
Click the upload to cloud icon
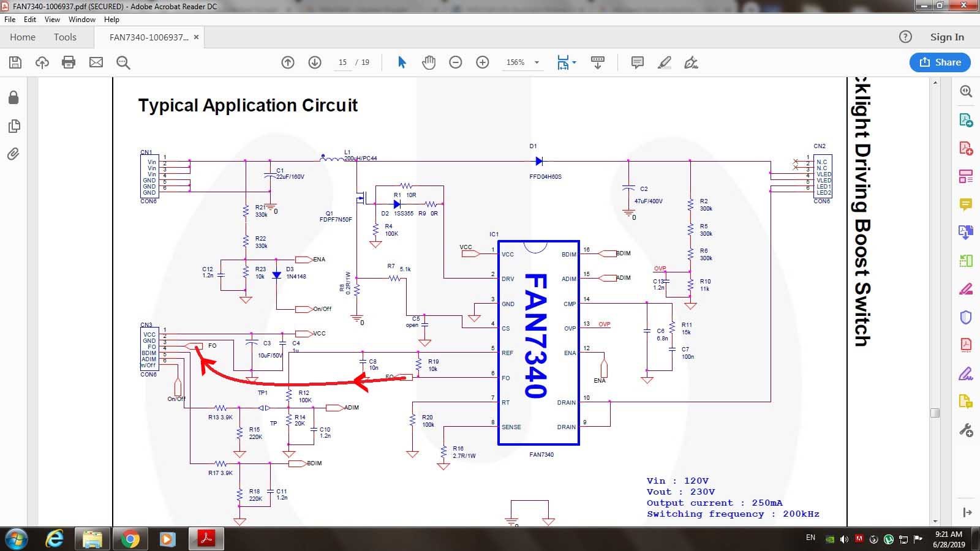(x=42, y=62)
